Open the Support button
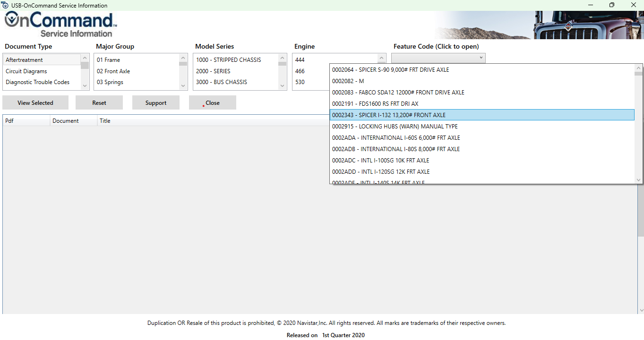The image size is (644, 340). [156, 102]
